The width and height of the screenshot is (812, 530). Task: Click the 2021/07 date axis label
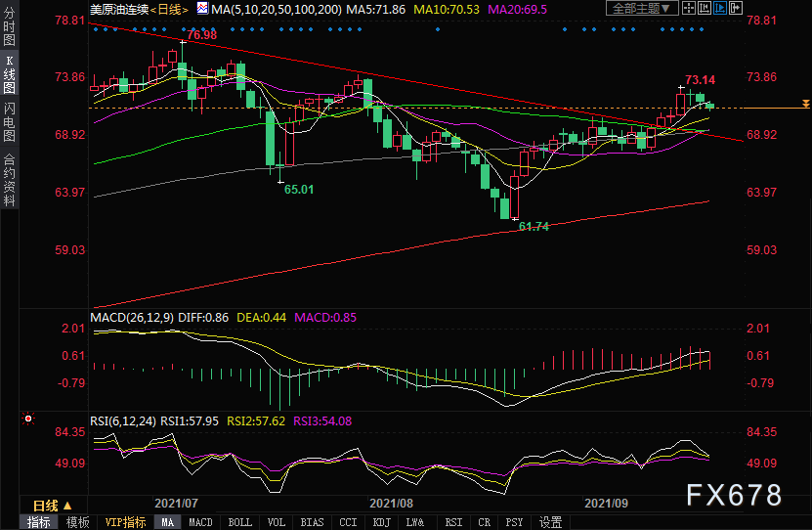[x=176, y=503]
